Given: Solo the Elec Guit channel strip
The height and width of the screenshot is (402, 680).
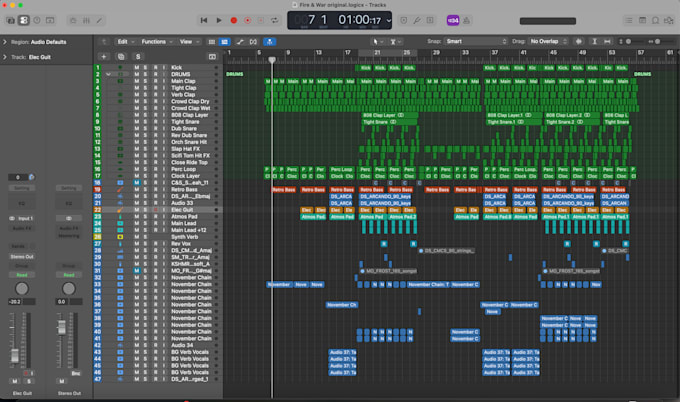Looking at the screenshot, I should pyautogui.click(x=29, y=382).
